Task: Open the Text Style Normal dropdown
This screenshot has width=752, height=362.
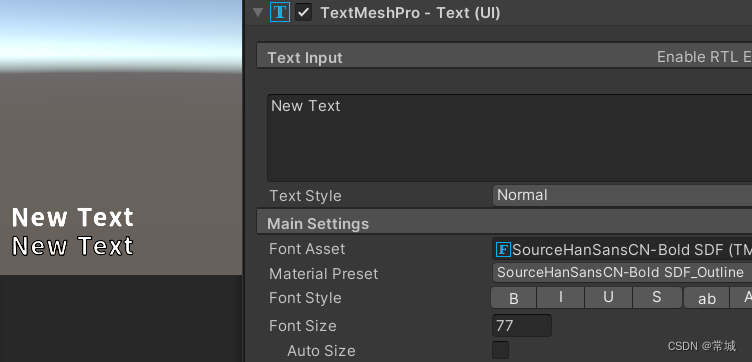Action: tap(622, 196)
